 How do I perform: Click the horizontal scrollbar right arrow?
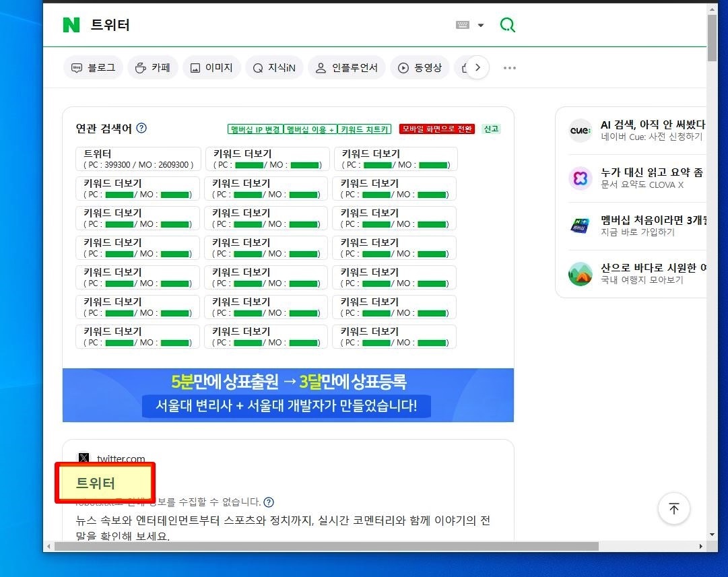tap(700, 546)
